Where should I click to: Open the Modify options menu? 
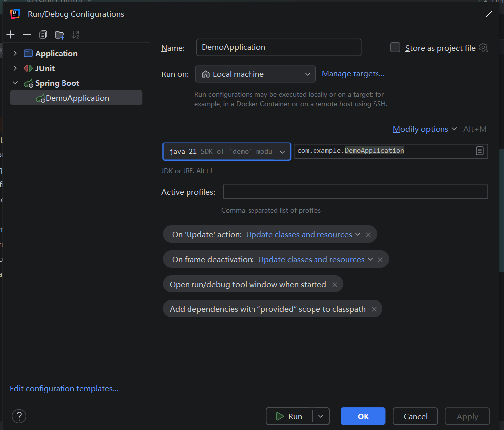424,129
